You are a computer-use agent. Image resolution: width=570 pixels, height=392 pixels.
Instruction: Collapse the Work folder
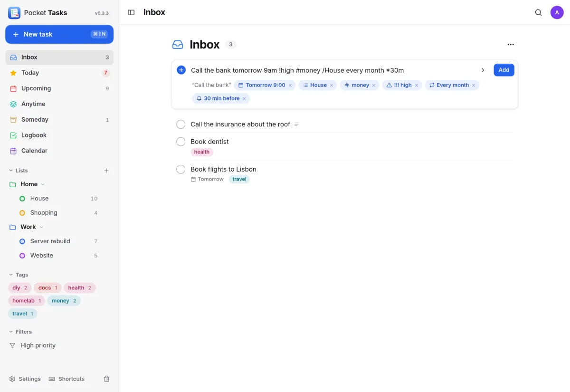click(41, 227)
